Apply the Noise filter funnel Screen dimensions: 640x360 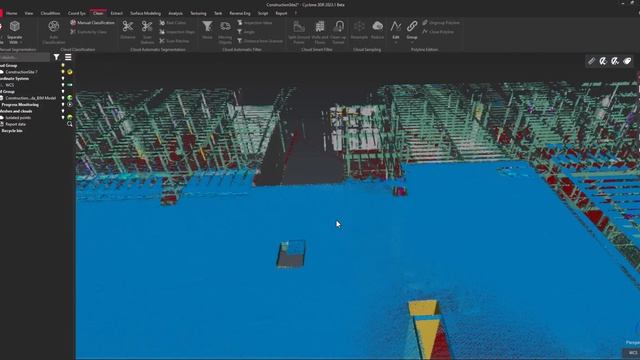coord(207,30)
